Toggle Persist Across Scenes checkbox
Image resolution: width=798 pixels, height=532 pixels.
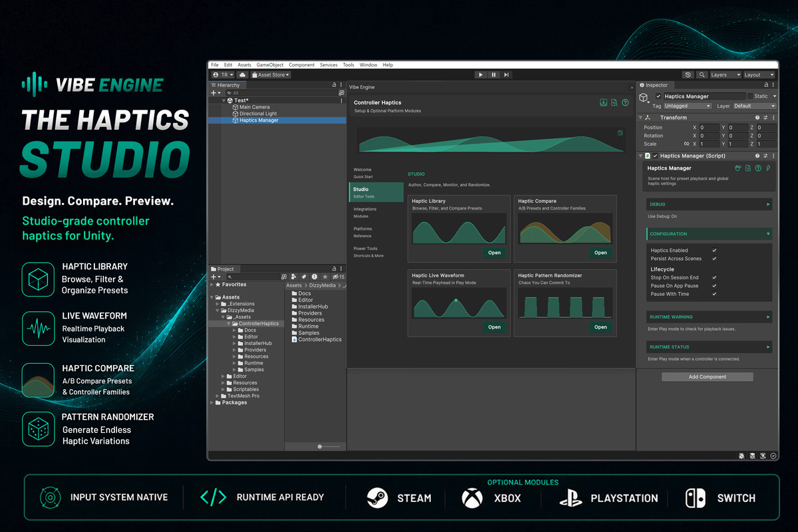(714, 259)
